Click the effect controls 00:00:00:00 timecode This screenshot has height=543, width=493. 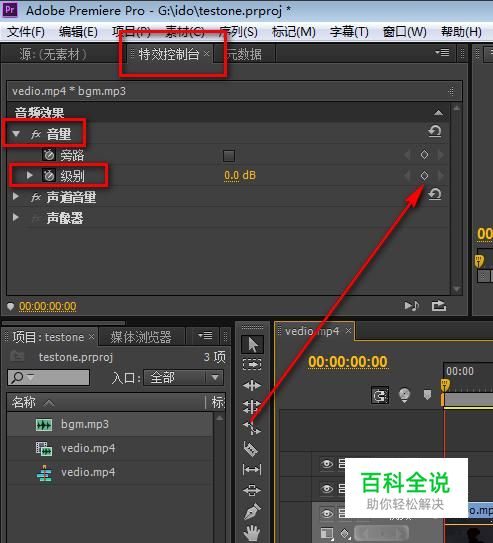point(48,306)
